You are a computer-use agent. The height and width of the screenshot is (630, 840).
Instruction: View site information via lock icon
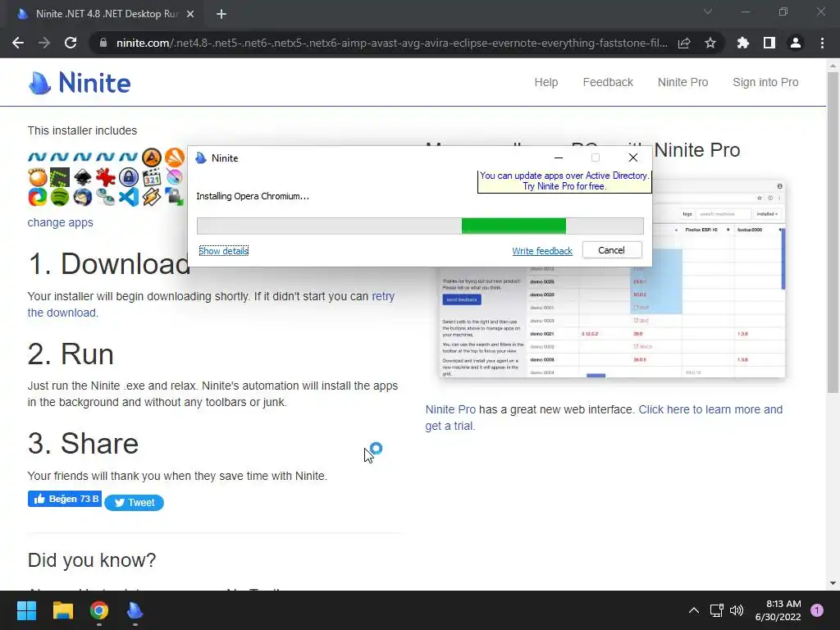pyautogui.click(x=103, y=43)
